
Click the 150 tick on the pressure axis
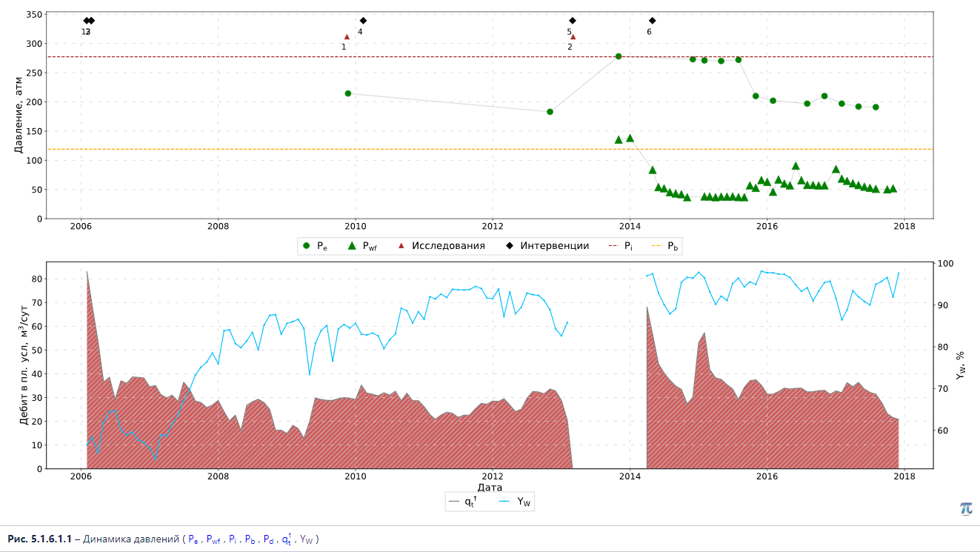[33, 132]
